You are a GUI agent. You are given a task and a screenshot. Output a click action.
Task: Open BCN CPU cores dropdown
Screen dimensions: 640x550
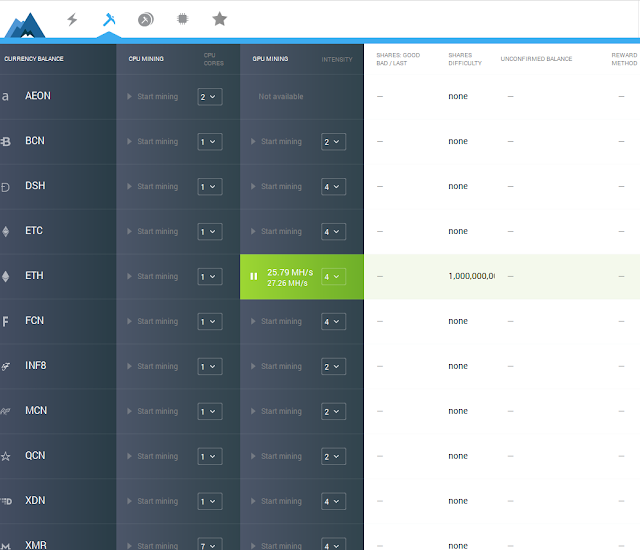tap(210, 142)
